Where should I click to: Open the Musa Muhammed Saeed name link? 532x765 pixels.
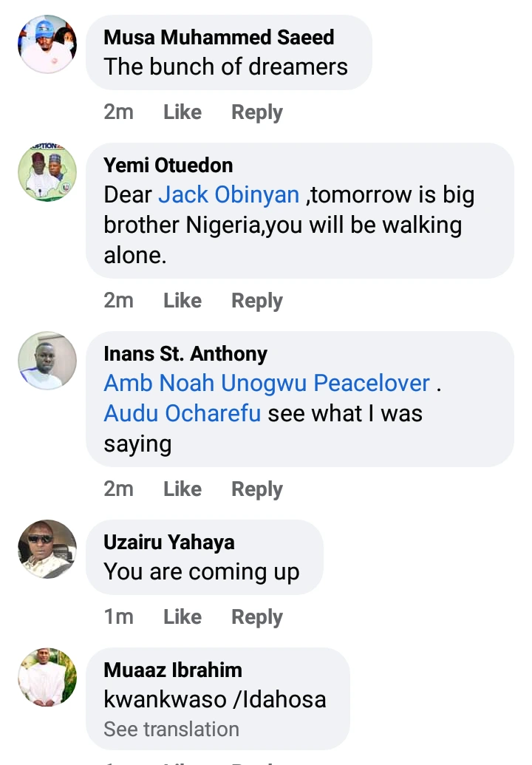219,37
